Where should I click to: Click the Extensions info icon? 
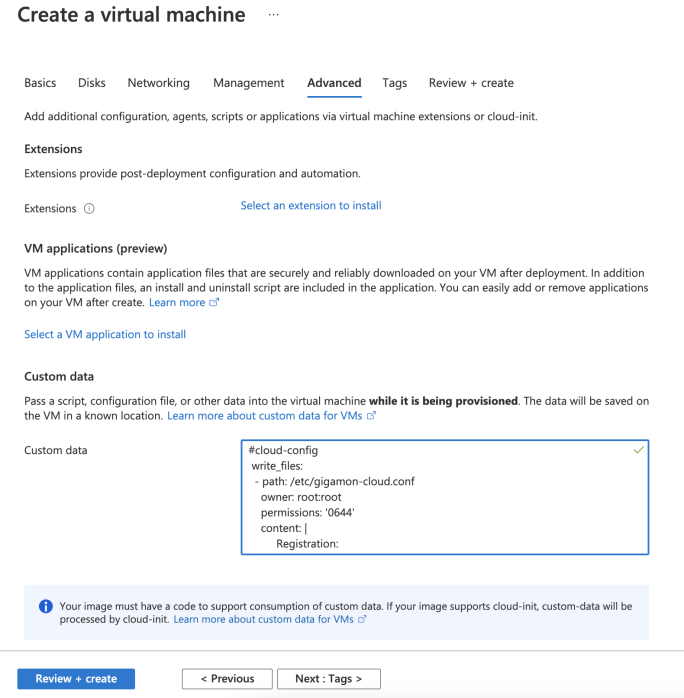pos(89,208)
